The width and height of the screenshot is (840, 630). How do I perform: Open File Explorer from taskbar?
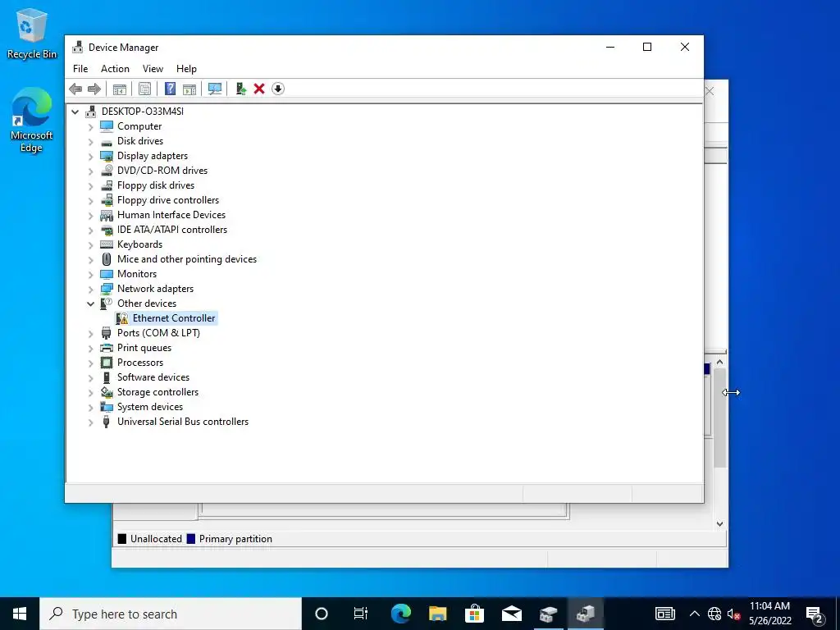pyautogui.click(x=438, y=614)
